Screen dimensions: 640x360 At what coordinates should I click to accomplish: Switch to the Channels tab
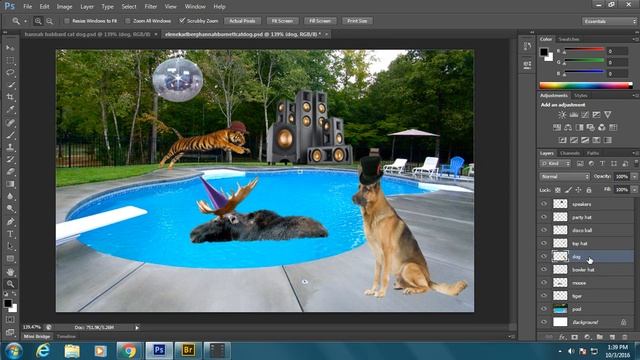point(570,153)
